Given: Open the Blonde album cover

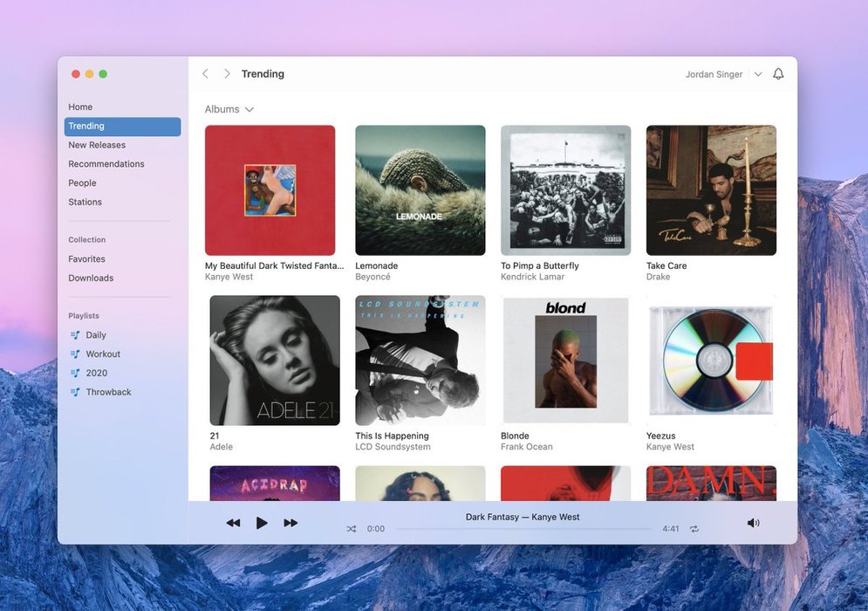Looking at the screenshot, I should pos(566,360).
